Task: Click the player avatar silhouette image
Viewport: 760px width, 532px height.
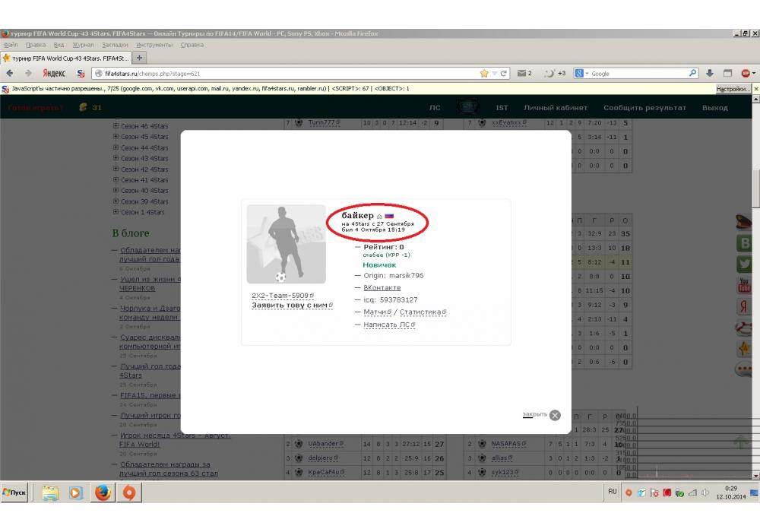Action: point(286,244)
